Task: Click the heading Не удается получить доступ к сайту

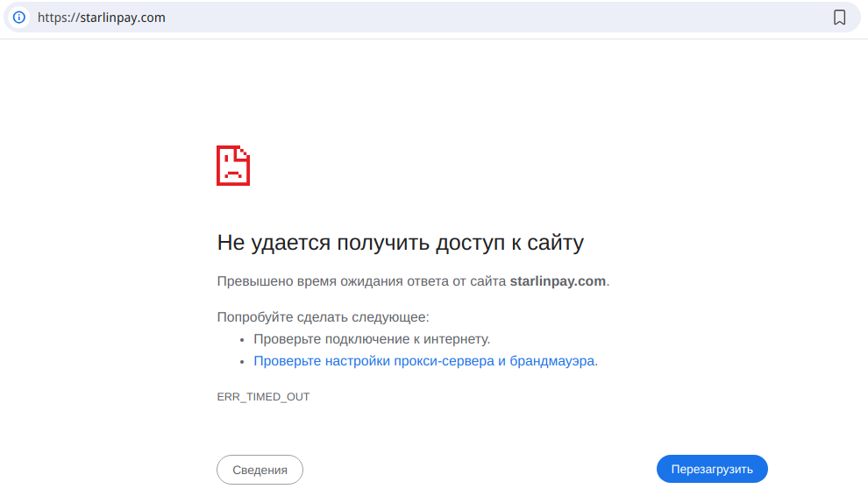Action: [400, 243]
